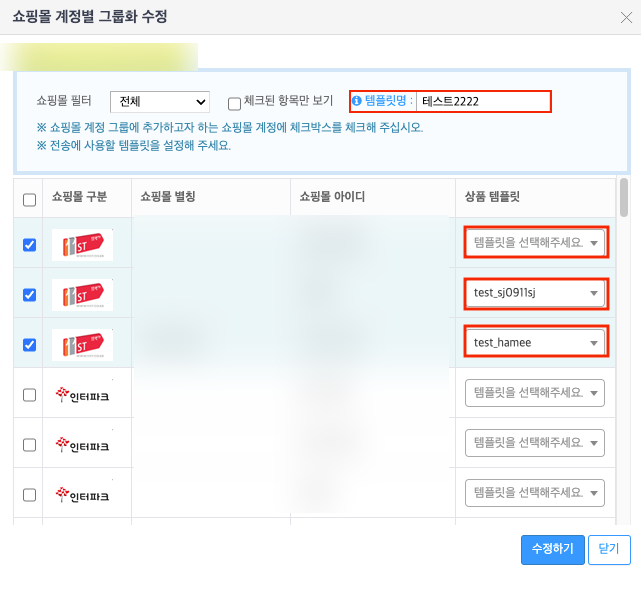The image size is (641, 591).
Task: Check the third 인터파크 row checkbox
Action: coord(29,495)
